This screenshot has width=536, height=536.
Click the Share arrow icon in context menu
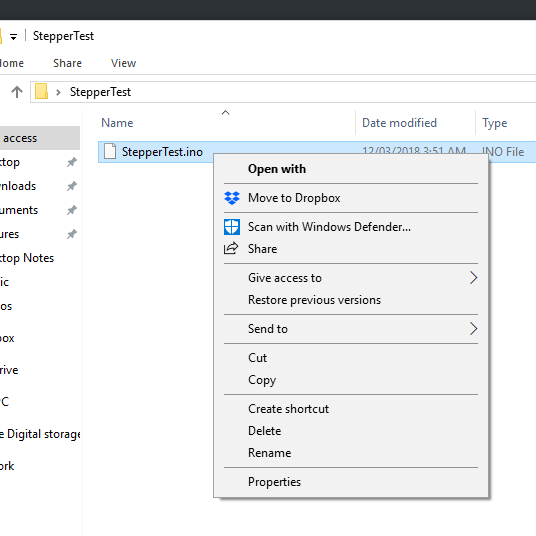click(x=231, y=249)
